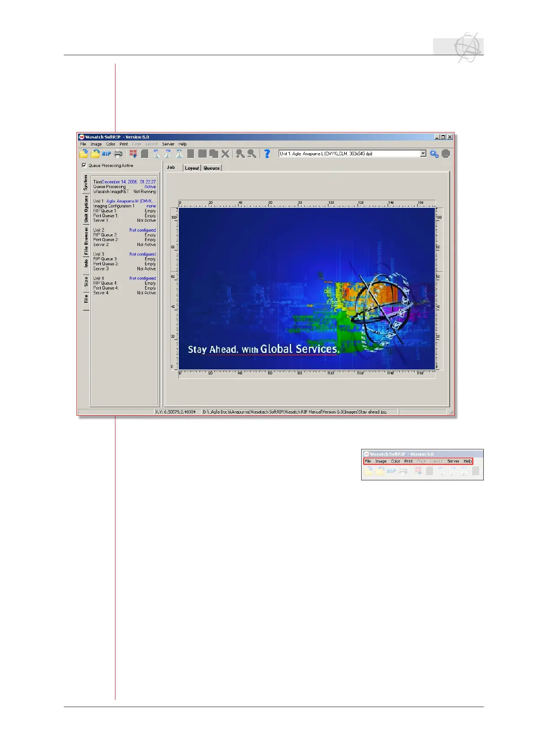Click the first magnifier zoom icon

(240, 154)
